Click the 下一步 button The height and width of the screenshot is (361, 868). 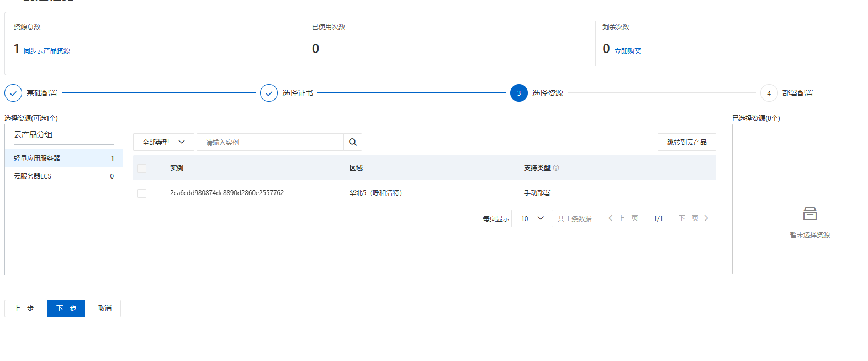coord(66,308)
